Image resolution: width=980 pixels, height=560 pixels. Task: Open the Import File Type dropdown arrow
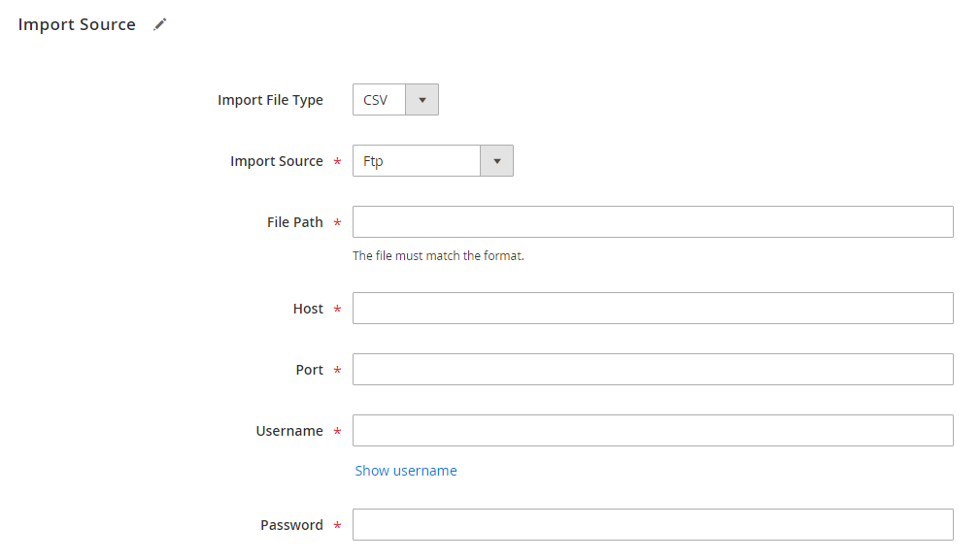(422, 100)
